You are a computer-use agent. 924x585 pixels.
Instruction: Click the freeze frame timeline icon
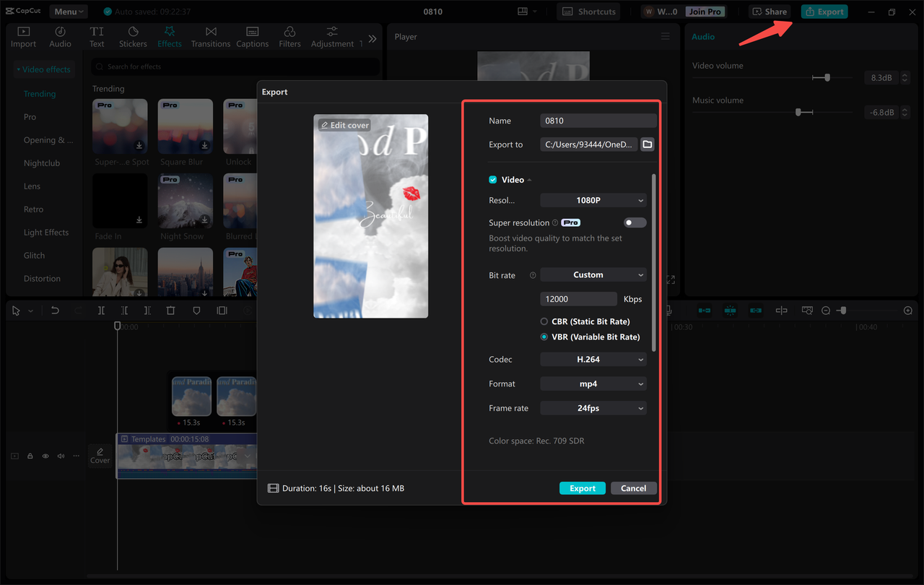(222, 311)
